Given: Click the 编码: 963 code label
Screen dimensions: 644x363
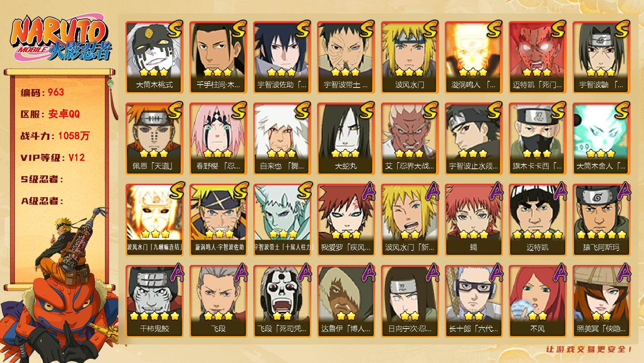Looking at the screenshot, I should (42, 93).
